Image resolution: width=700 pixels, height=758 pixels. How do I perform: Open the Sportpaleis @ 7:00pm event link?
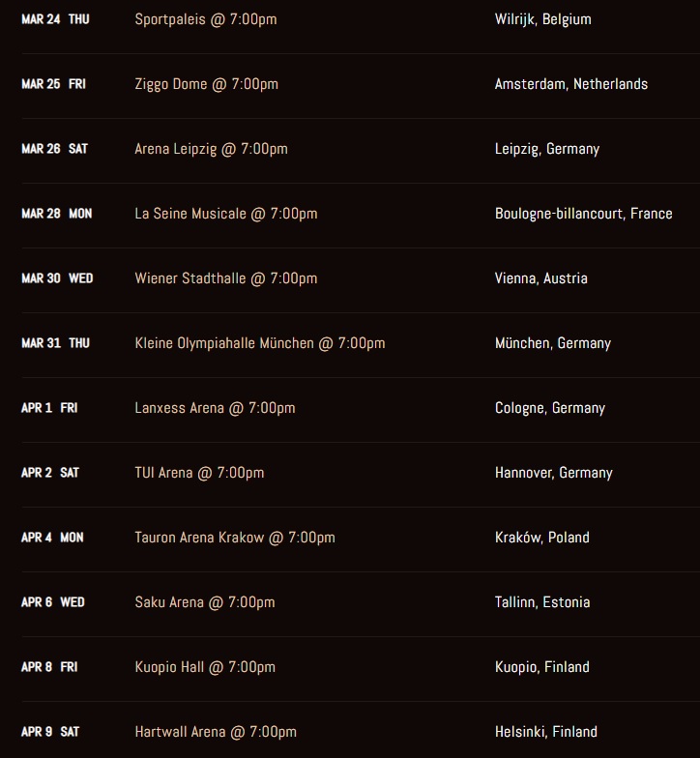pyautogui.click(x=206, y=19)
